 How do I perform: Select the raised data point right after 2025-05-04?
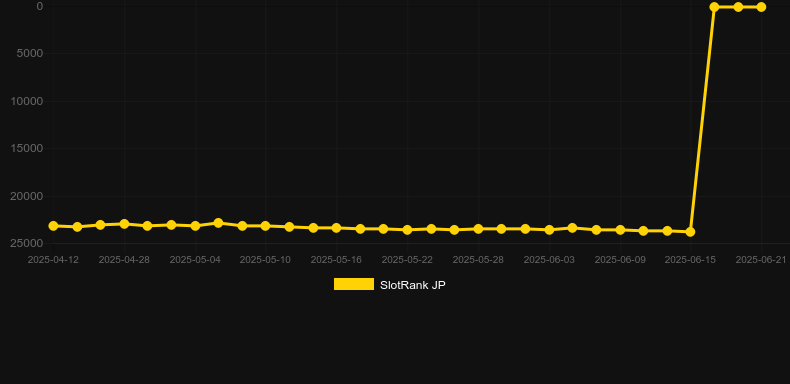(218, 223)
